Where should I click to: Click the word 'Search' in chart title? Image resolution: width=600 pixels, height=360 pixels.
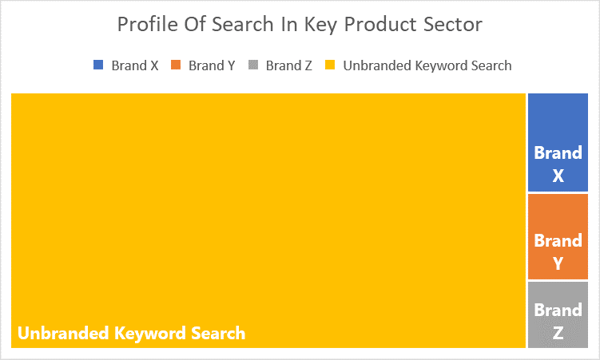coord(243,24)
